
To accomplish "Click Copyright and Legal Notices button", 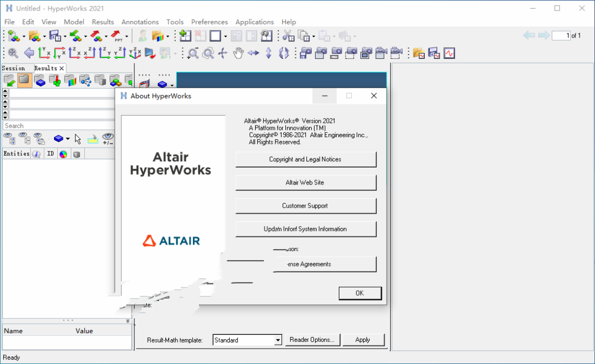I will click(306, 159).
